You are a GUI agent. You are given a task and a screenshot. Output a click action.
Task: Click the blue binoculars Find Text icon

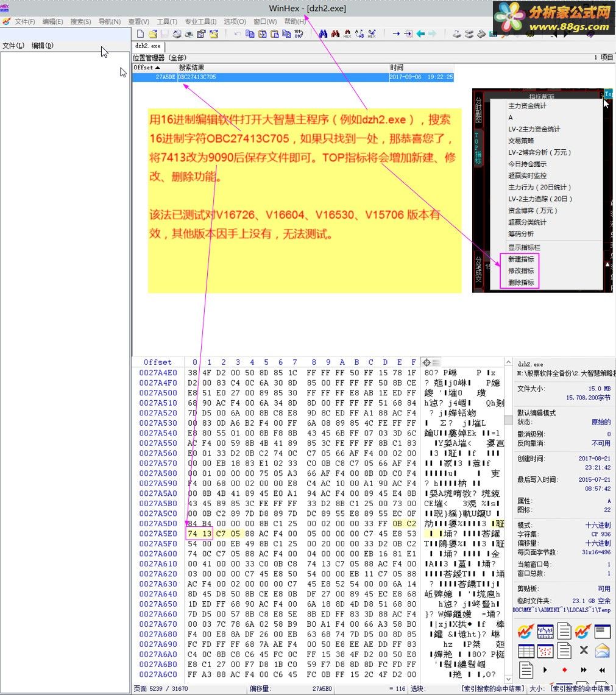pos(323,34)
